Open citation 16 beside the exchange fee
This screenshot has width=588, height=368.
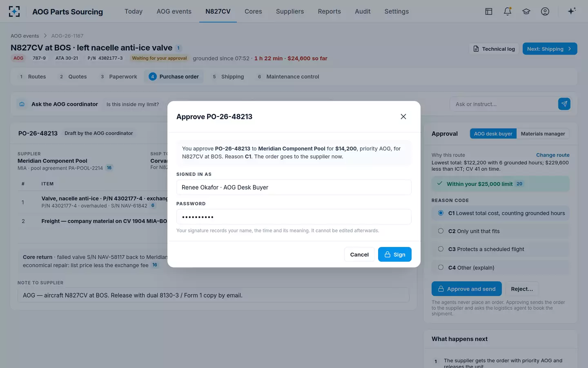pyautogui.click(x=155, y=265)
